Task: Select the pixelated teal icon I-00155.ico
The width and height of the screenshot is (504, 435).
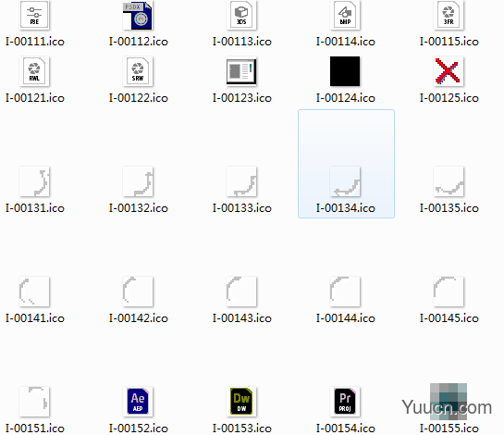Action: [449, 402]
